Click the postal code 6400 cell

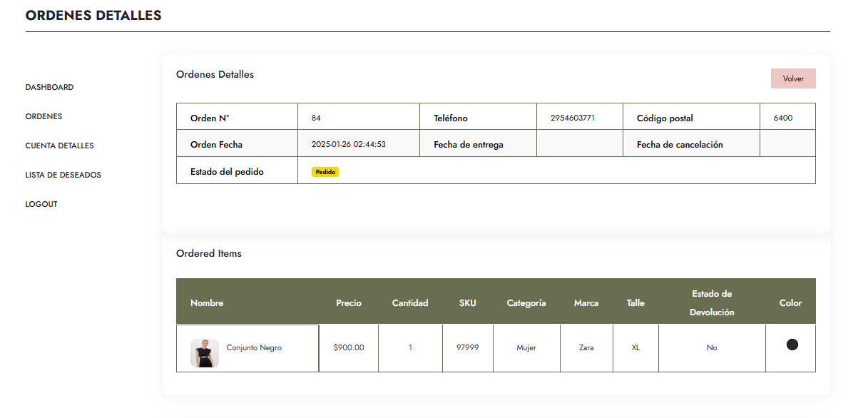click(782, 118)
